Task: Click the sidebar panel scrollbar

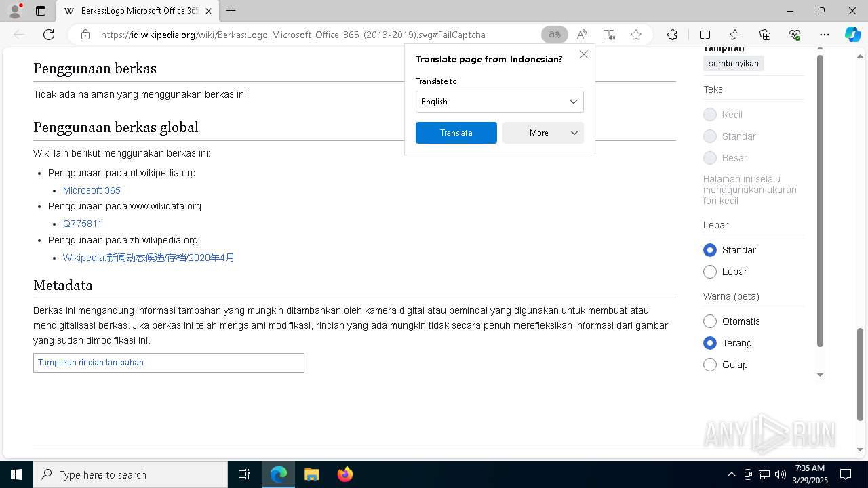Action: pos(820,201)
